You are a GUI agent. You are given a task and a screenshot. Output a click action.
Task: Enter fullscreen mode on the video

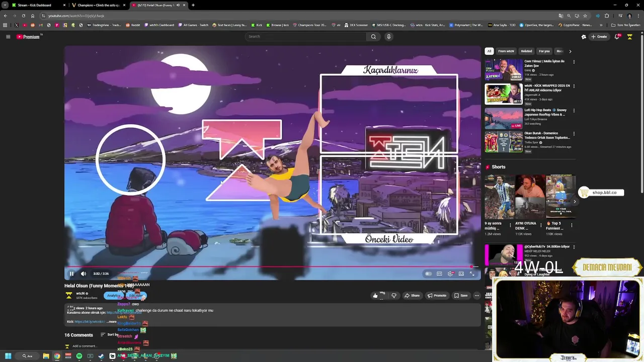472,274
